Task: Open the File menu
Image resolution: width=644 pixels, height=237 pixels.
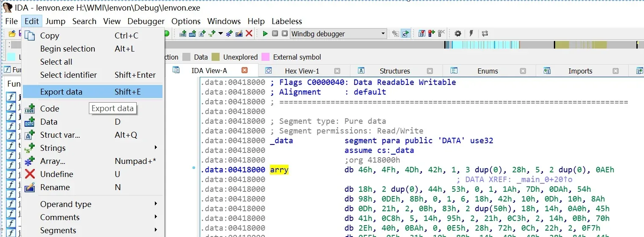Action: [x=11, y=21]
